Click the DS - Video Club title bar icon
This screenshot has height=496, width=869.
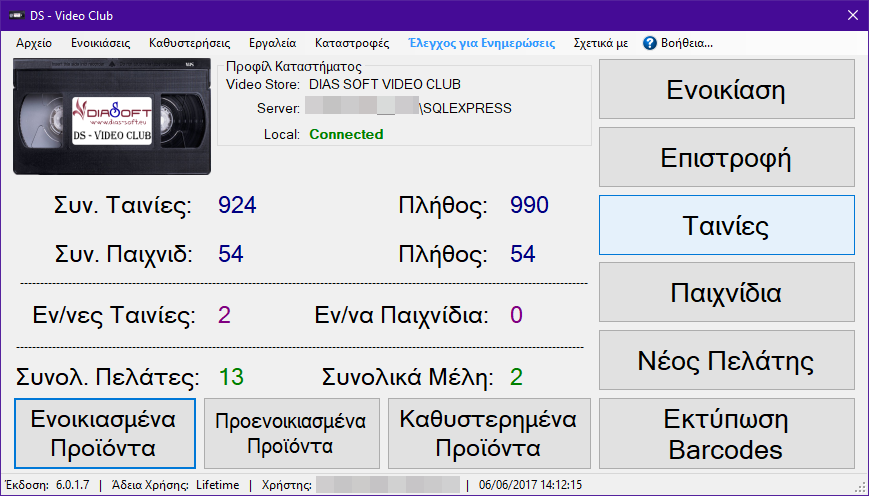pos(16,16)
